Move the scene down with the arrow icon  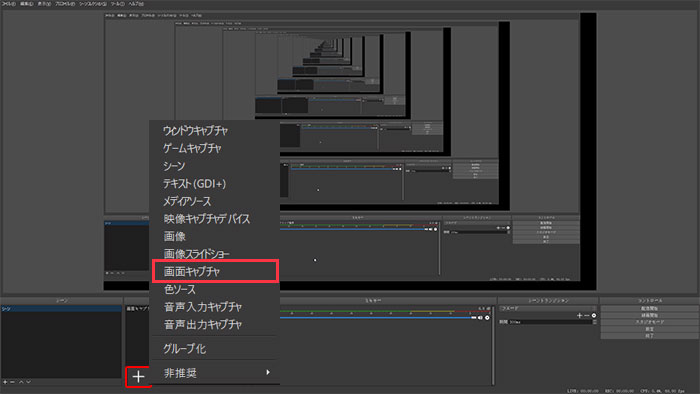(x=28, y=382)
